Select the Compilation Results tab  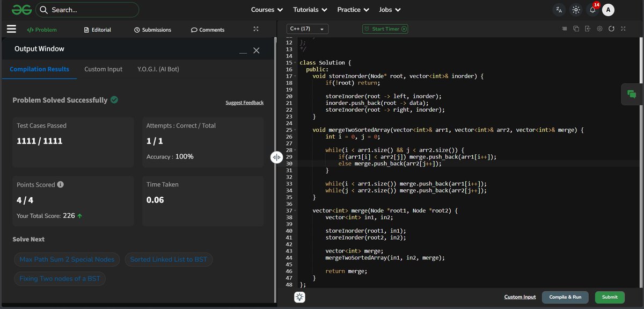pyautogui.click(x=39, y=69)
